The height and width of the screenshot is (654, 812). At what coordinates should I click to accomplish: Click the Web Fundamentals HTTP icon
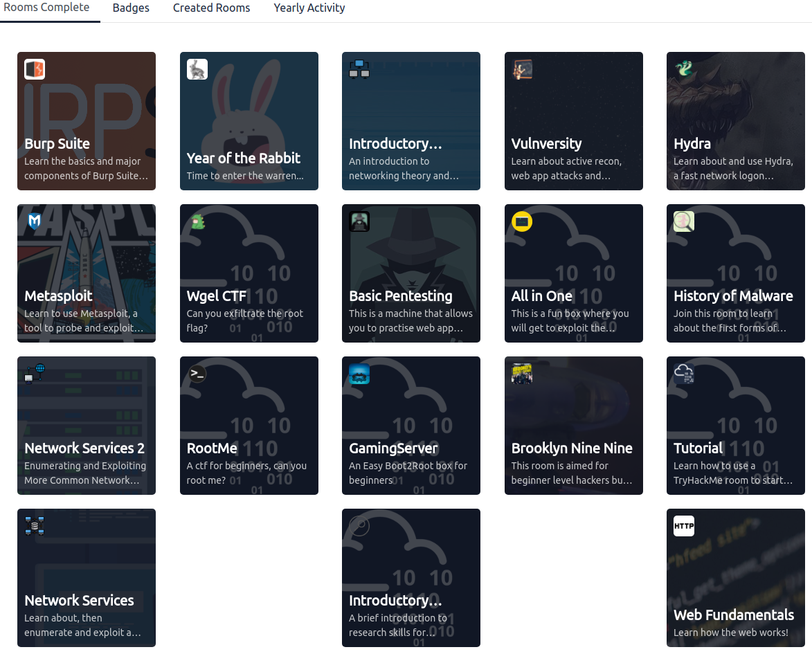pos(684,526)
